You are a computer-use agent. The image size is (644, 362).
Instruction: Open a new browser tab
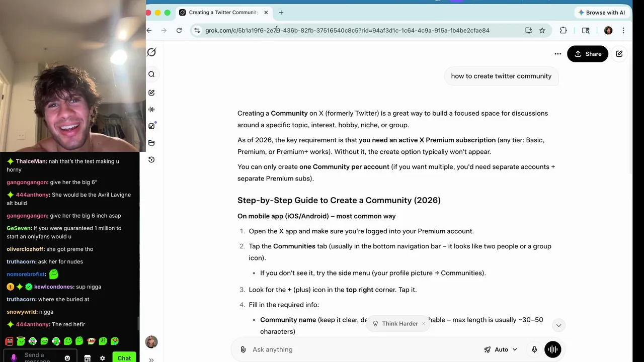281,13
